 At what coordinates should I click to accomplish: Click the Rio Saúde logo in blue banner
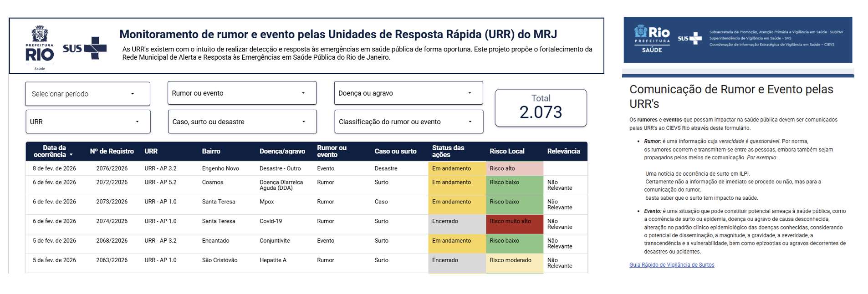[x=652, y=40]
